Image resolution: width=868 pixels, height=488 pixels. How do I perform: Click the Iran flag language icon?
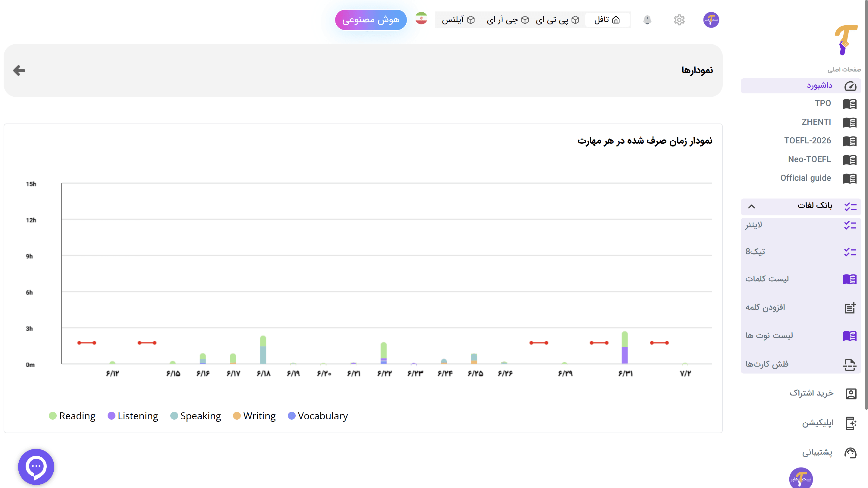421,19
